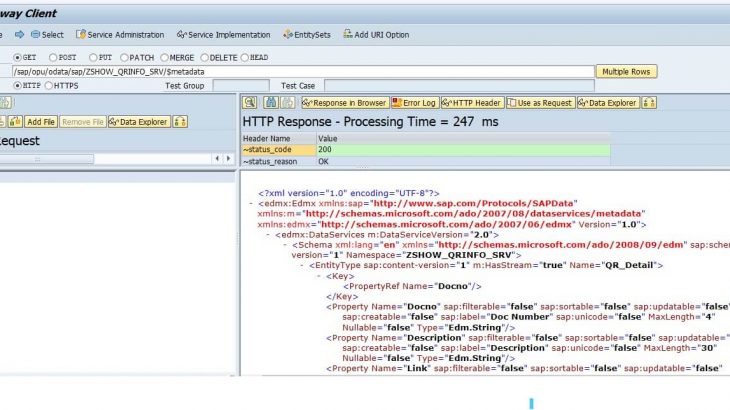
Task: Collapse the edmx:DataServices XML node
Action: click(x=268, y=235)
